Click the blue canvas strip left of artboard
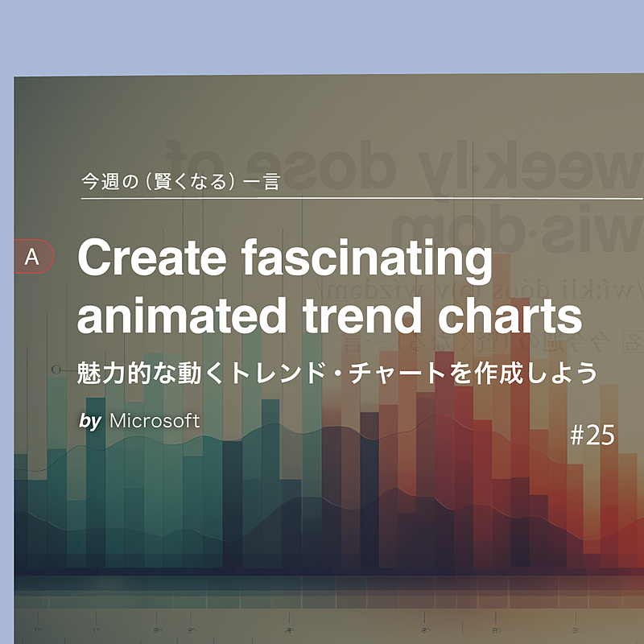 pos(6,362)
